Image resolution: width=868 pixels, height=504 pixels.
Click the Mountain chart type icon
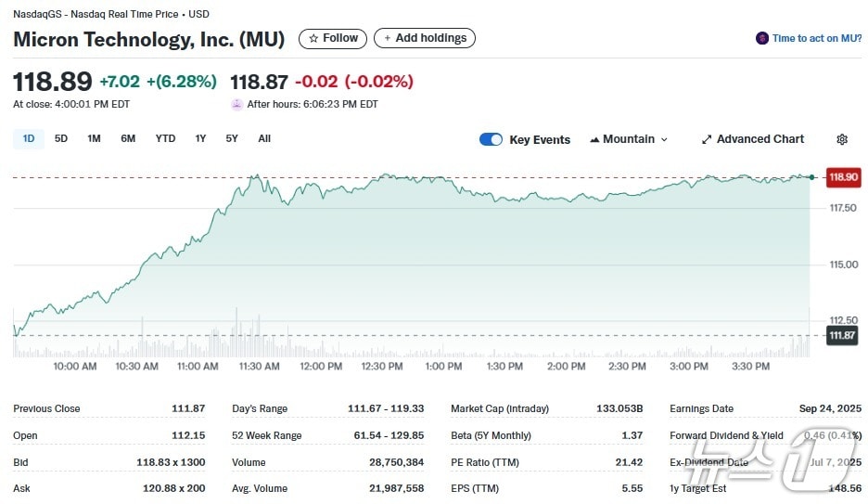point(594,139)
